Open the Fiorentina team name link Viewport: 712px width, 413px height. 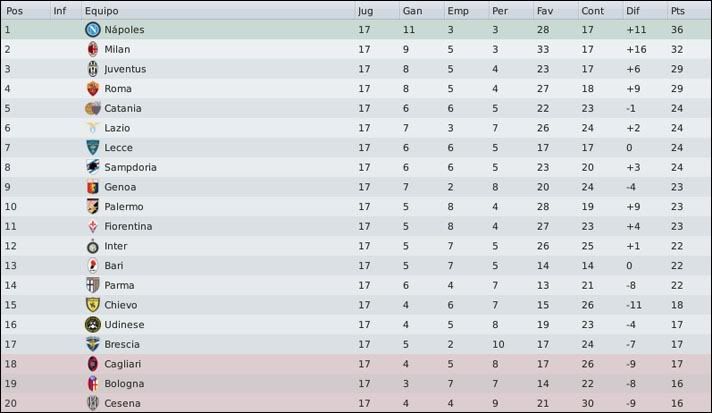128,226
